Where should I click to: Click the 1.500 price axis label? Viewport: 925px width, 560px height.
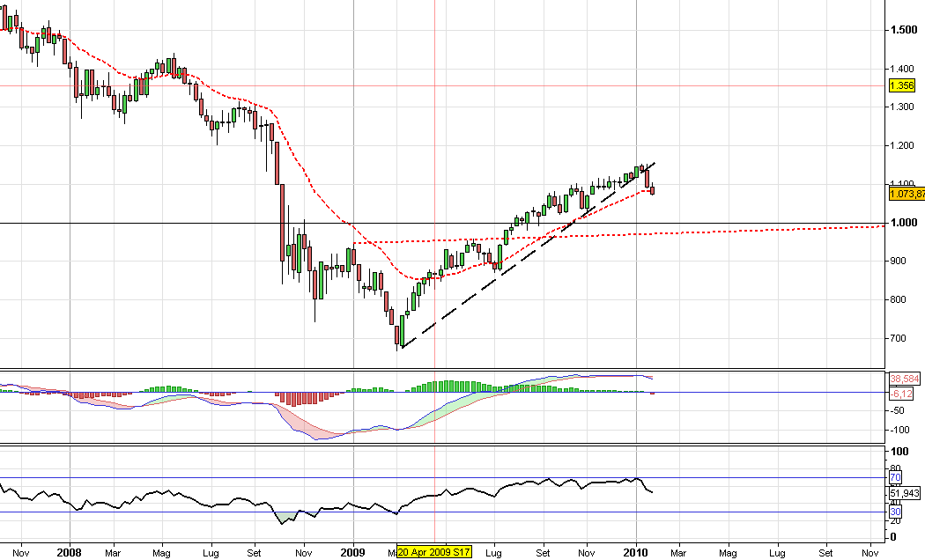904,30
